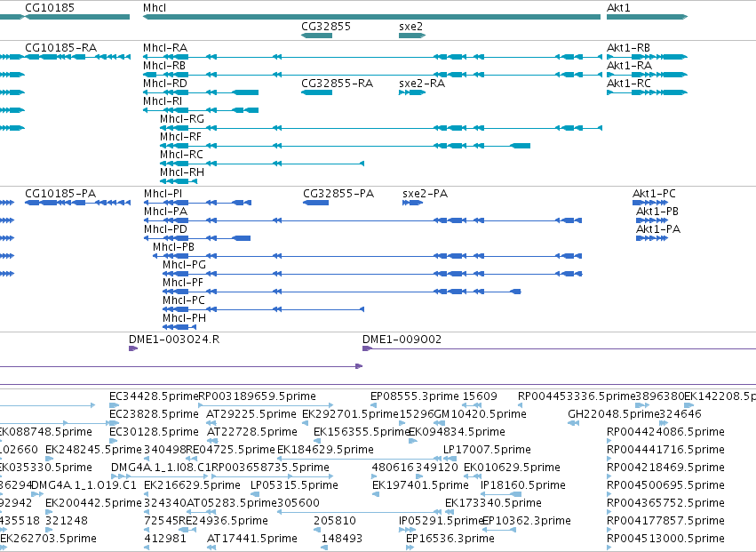Click EST label EK216629.5prime
The width and height of the screenshot is (756, 552).
tap(192, 485)
